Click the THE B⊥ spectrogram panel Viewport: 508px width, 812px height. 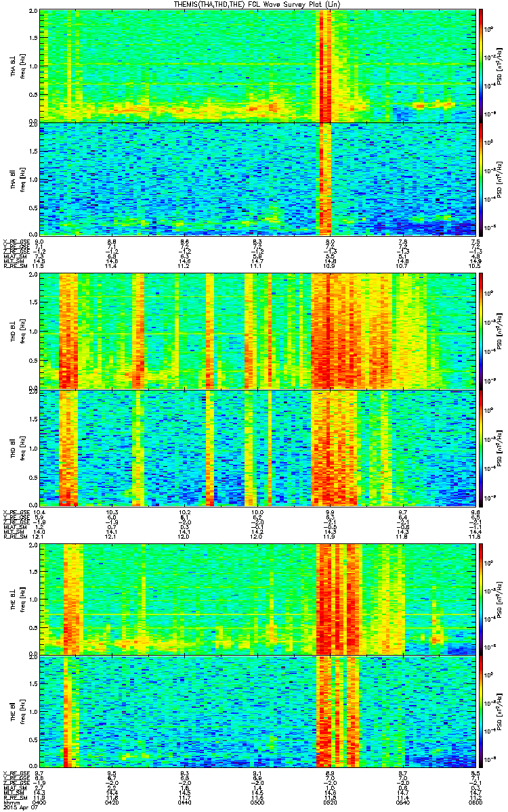[x=259, y=598]
